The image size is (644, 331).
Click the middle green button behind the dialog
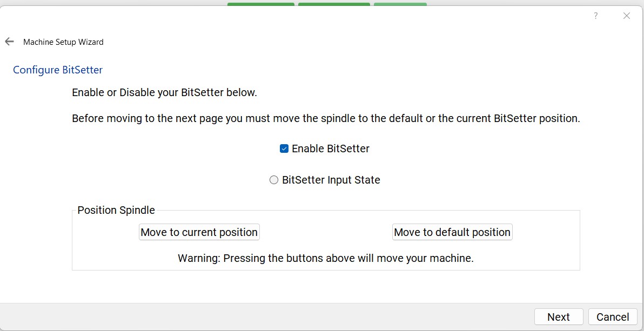[x=334, y=4]
